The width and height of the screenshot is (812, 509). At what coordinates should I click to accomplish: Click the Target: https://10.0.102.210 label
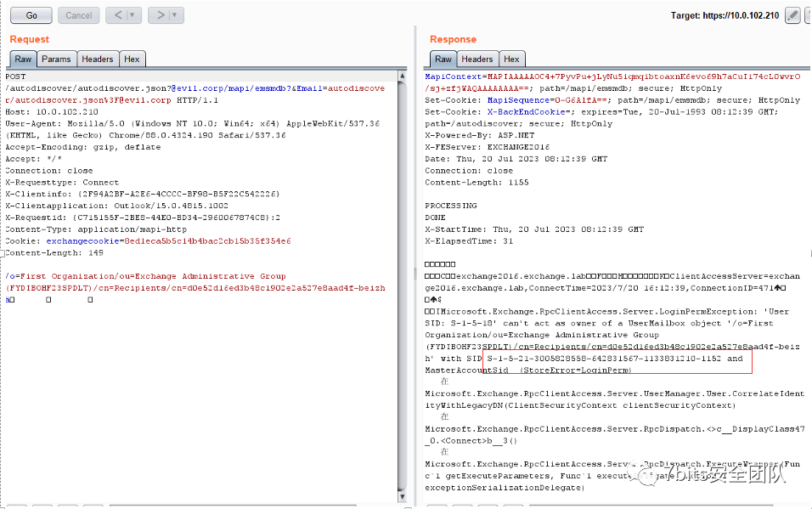click(725, 15)
